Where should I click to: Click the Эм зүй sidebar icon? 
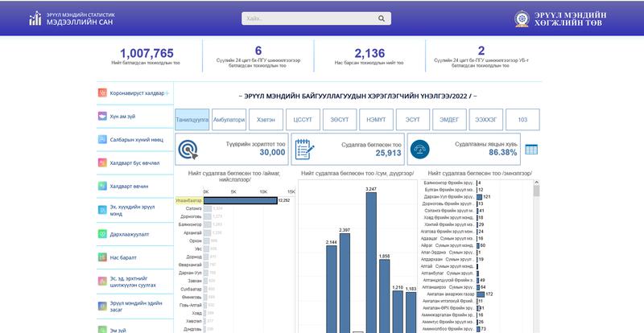(x=102, y=330)
